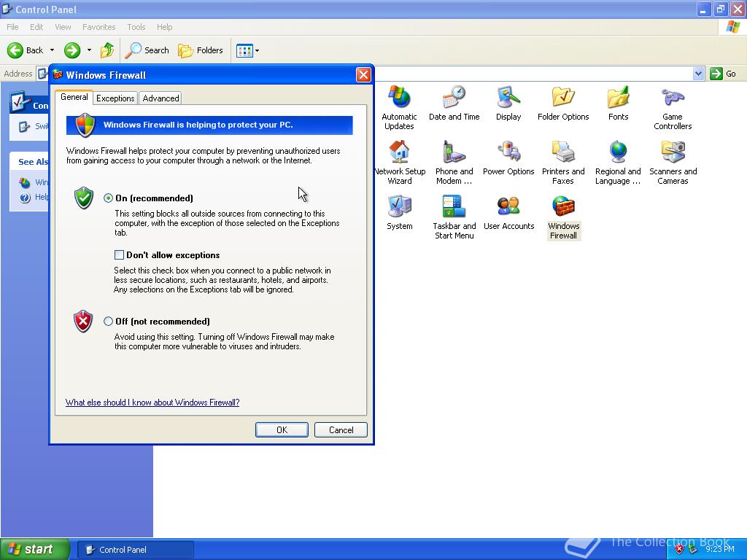Click the security alert tray icon
Viewport: 747px width, 560px height.
679,549
